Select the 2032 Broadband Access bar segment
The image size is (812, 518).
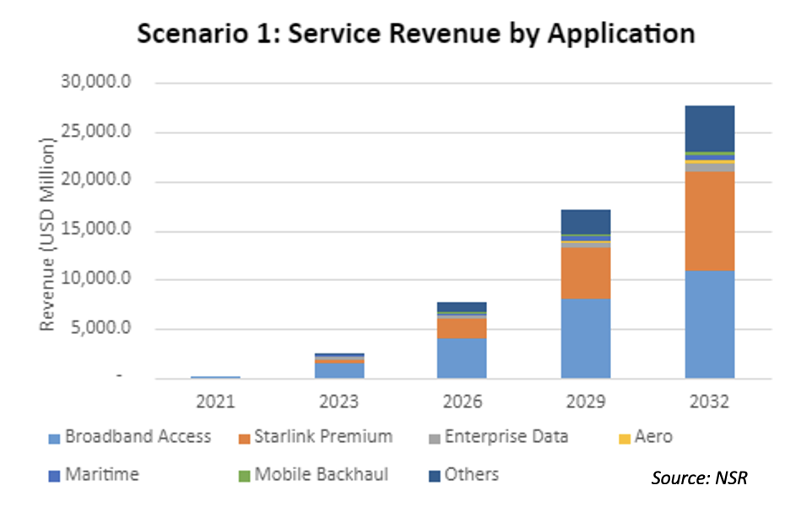(x=710, y=325)
